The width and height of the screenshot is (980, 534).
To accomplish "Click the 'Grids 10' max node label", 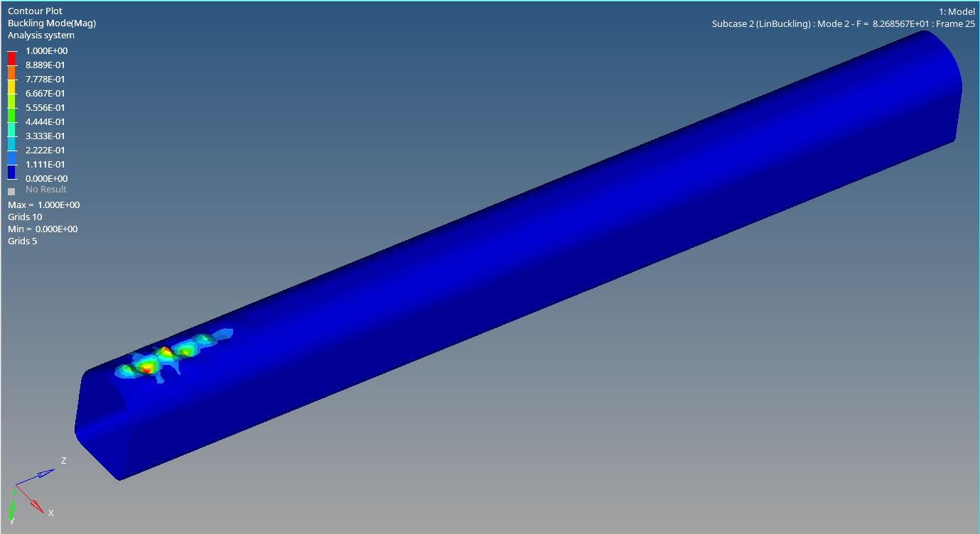I will coord(25,217).
